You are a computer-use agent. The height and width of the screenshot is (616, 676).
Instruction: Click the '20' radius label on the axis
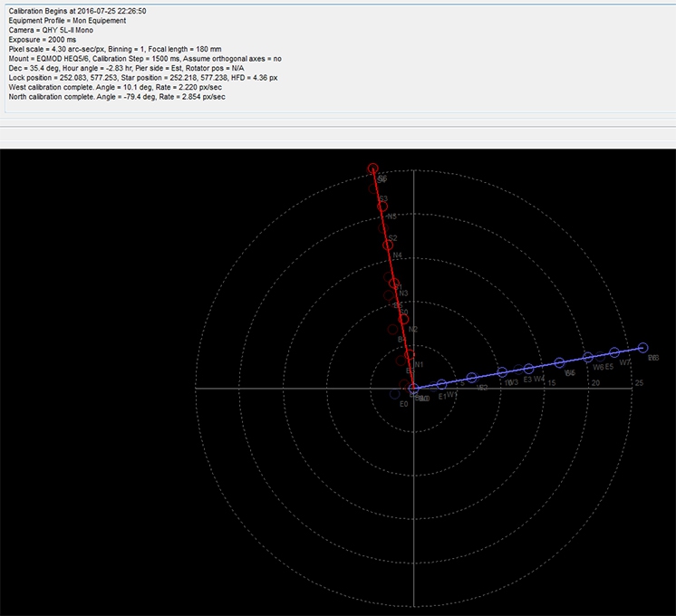coord(595,383)
